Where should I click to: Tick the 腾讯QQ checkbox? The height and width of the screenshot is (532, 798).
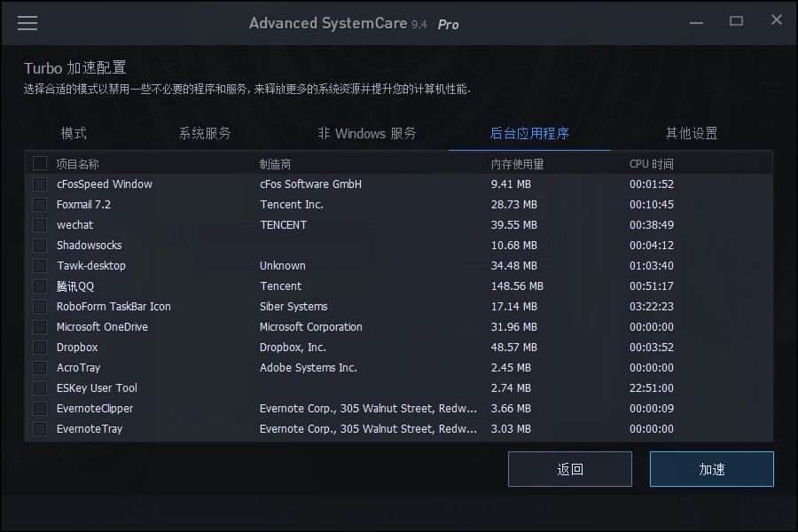coord(40,286)
